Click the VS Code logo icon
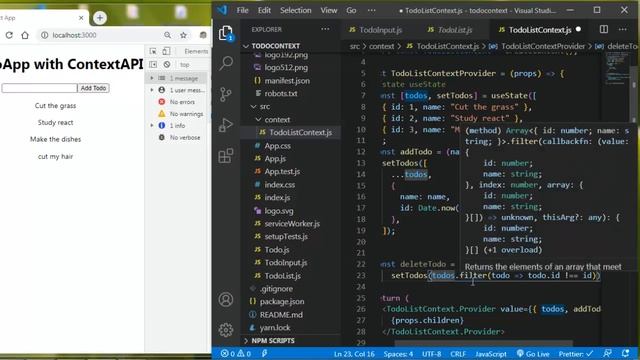 point(222,10)
